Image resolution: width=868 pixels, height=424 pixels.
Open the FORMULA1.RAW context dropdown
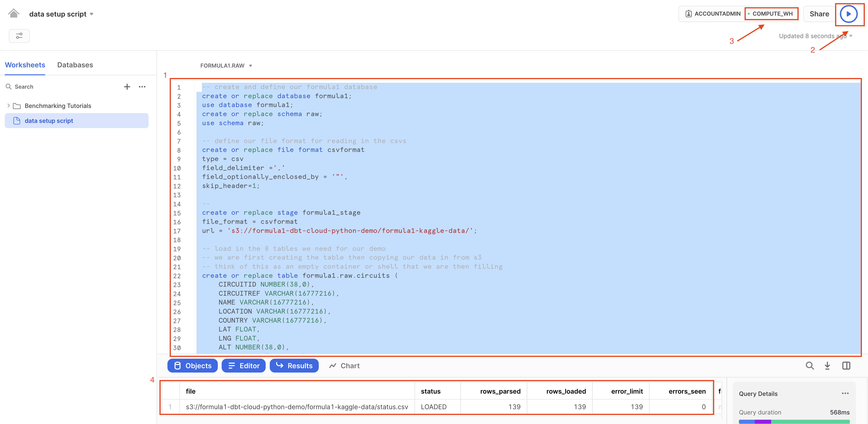[x=251, y=66]
